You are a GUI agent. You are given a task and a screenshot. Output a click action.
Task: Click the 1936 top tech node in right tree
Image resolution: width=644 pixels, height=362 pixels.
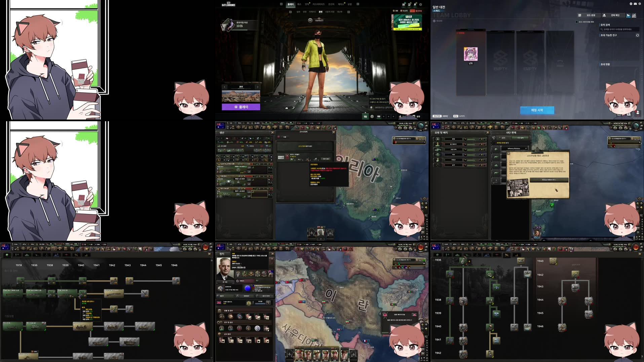[x=463, y=261]
